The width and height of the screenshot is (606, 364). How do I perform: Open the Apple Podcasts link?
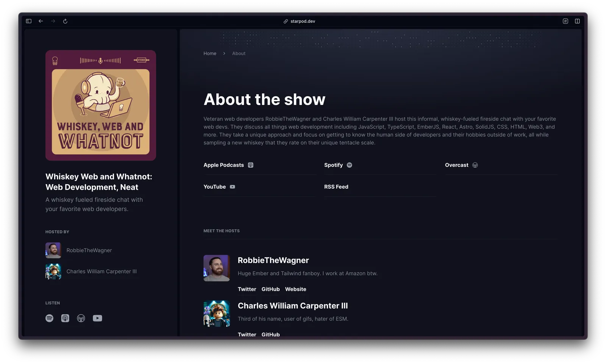228,165
